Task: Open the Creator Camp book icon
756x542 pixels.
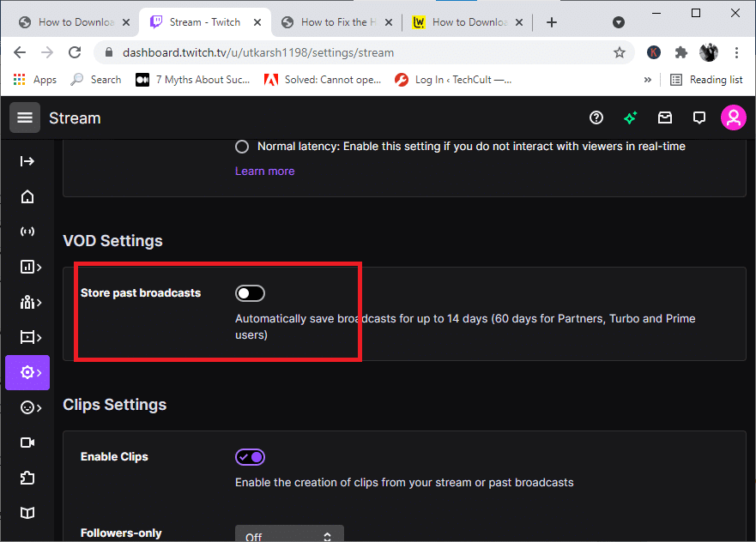Action: pyautogui.click(x=27, y=512)
